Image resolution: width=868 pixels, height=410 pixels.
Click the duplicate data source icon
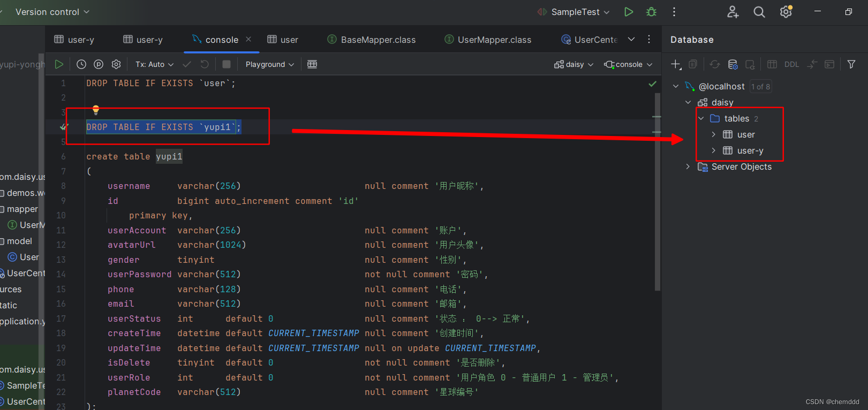click(693, 64)
